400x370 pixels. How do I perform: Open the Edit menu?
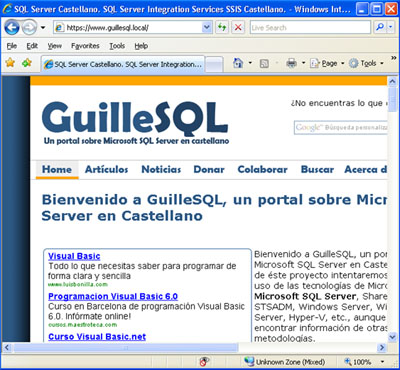click(x=32, y=46)
